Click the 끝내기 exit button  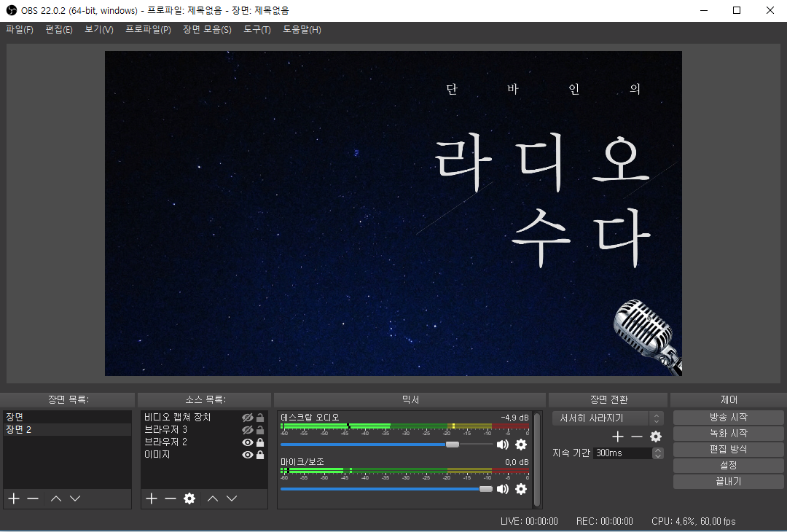728,482
